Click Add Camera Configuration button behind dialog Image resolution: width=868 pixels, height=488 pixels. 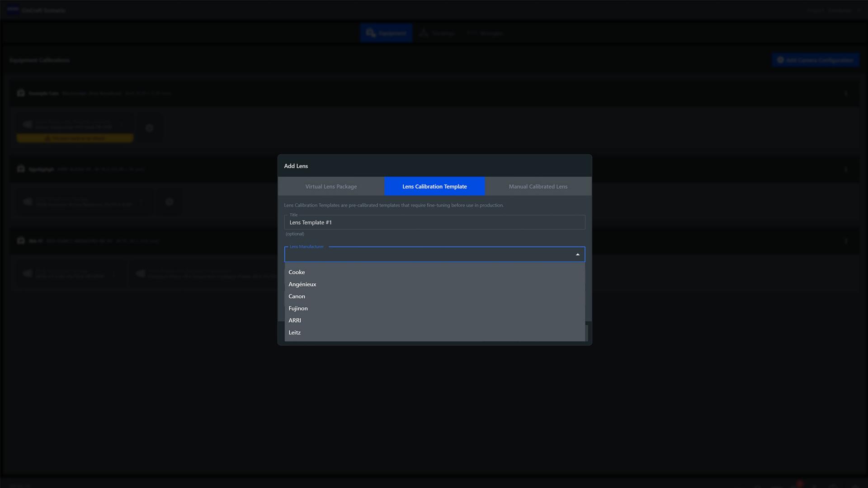point(815,60)
